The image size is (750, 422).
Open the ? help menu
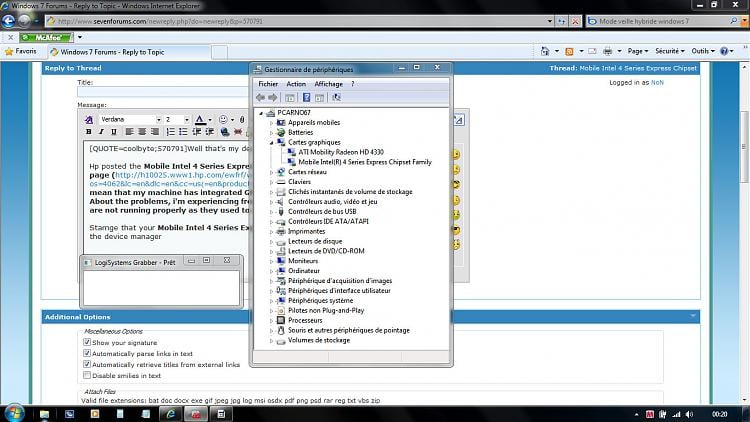(x=353, y=84)
